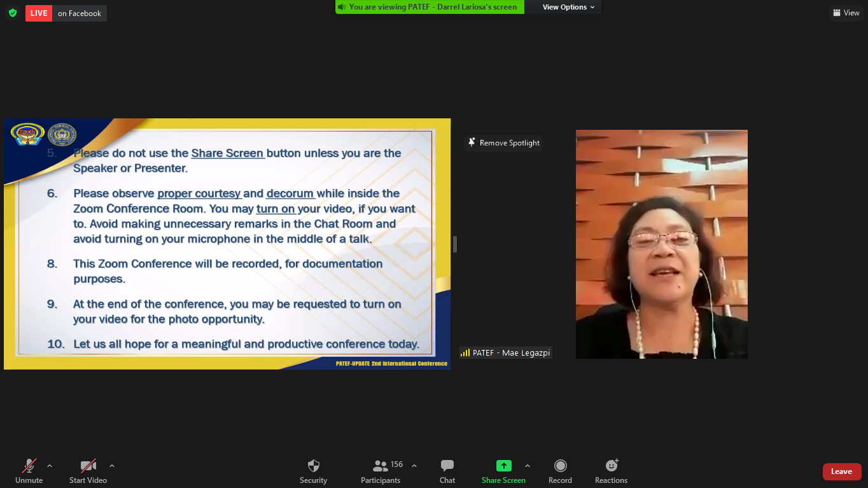Open the Participants panel icon
This screenshot has width=868, height=488.
point(381,466)
